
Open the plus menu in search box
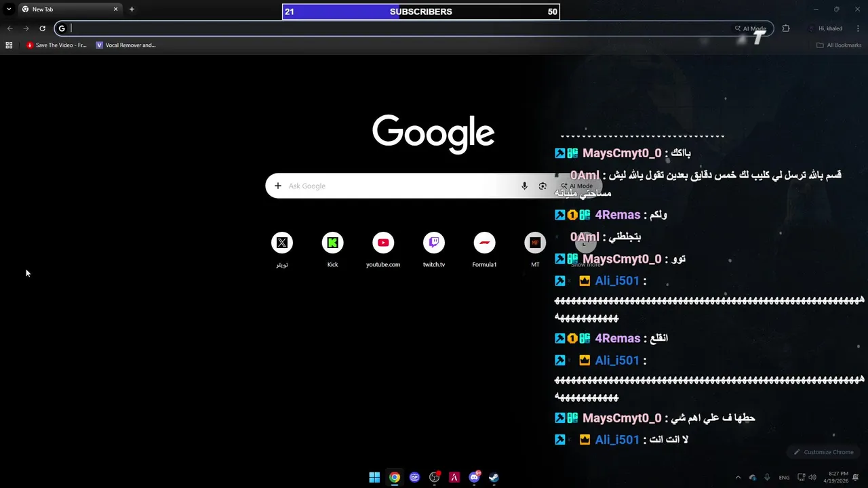pyautogui.click(x=277, y=186)
